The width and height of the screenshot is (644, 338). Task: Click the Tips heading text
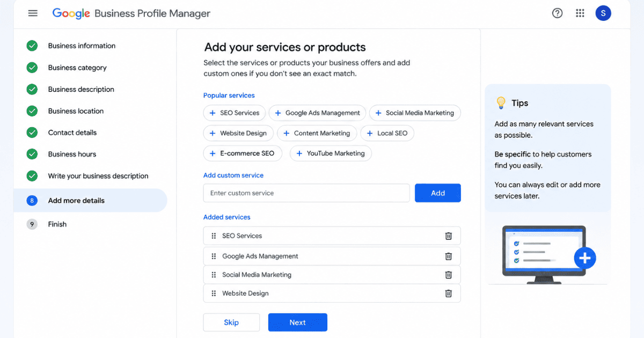coord(520,103)
